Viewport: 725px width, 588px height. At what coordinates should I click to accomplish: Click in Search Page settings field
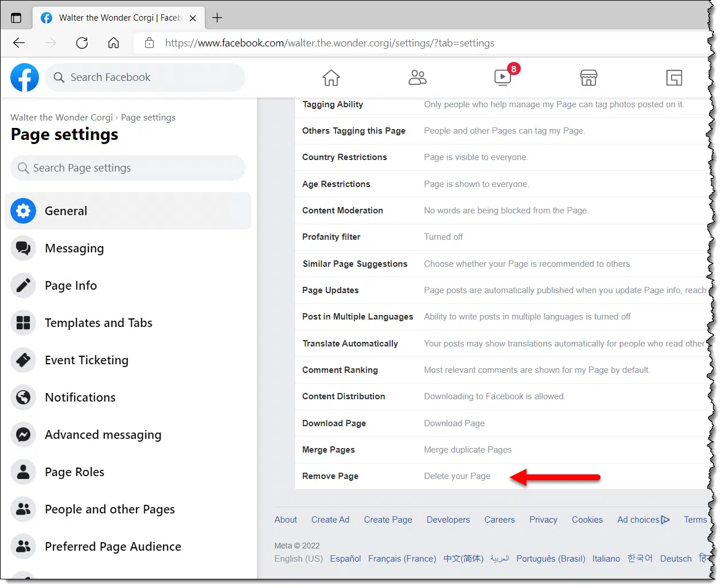(128, 168)
